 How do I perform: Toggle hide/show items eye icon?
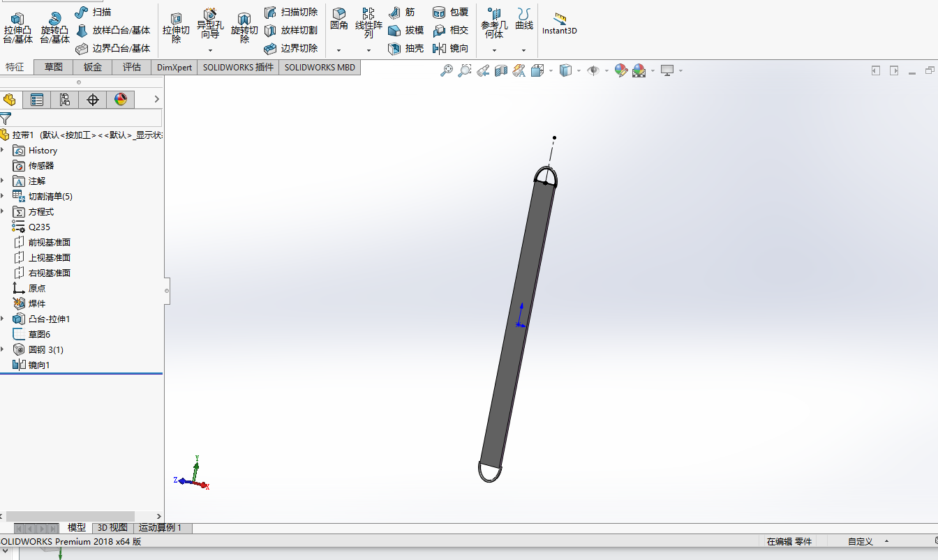(x=593, y=70)
